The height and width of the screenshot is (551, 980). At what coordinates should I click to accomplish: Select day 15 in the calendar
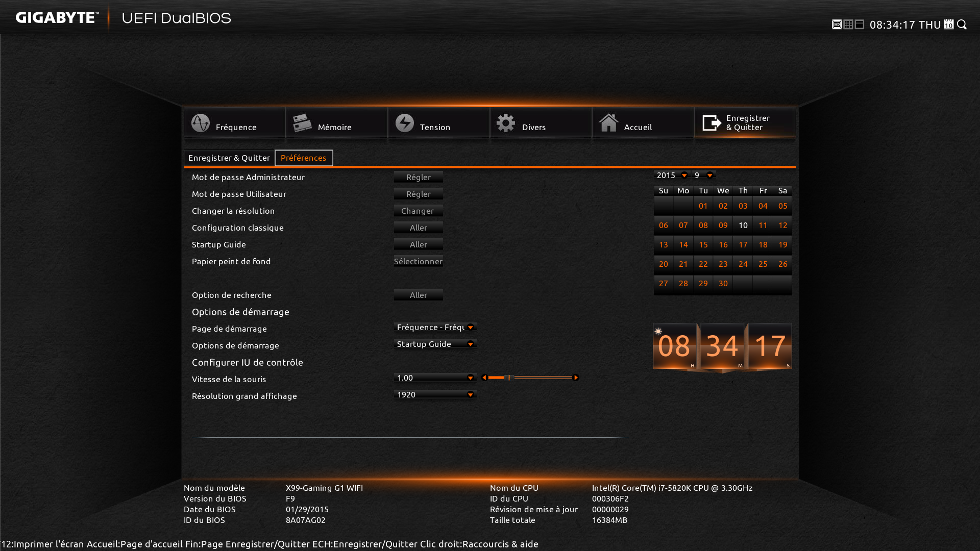pos(703,245)
